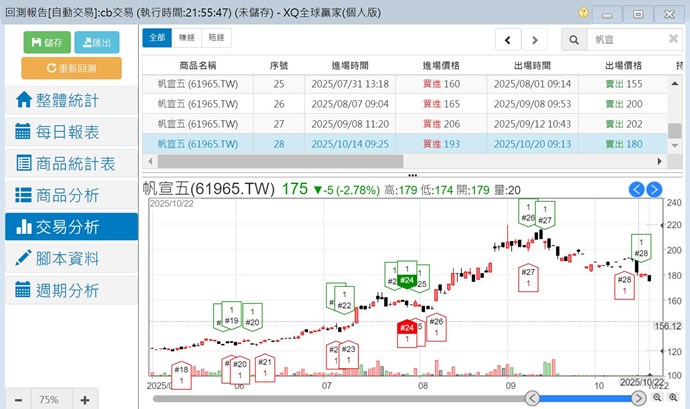Clear the search field with X icon
The height and width of the screenshot is (409, 690).
click(673, 39)
